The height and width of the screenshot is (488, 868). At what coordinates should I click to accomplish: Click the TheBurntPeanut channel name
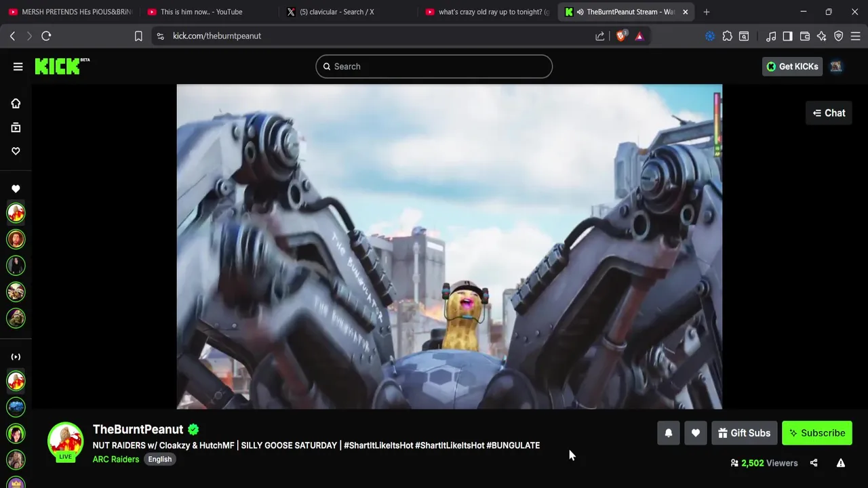(138, 429)
